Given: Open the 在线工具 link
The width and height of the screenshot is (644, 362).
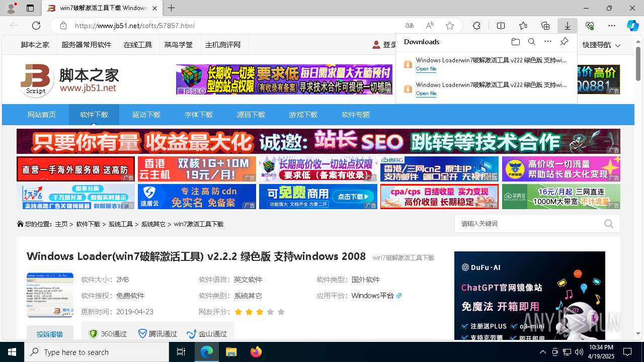Looking at the screenshot, I should [138, 45].
